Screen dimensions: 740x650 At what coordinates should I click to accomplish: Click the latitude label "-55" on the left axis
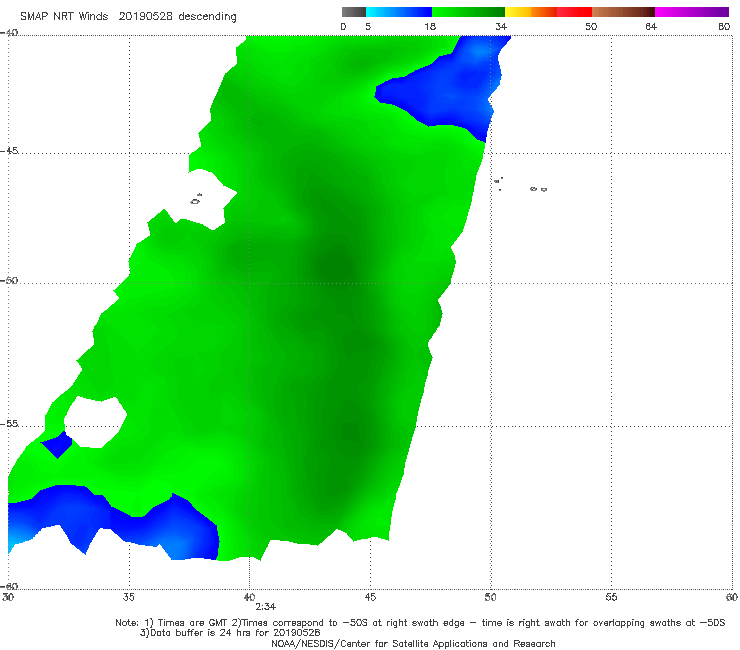pos(9,424)
